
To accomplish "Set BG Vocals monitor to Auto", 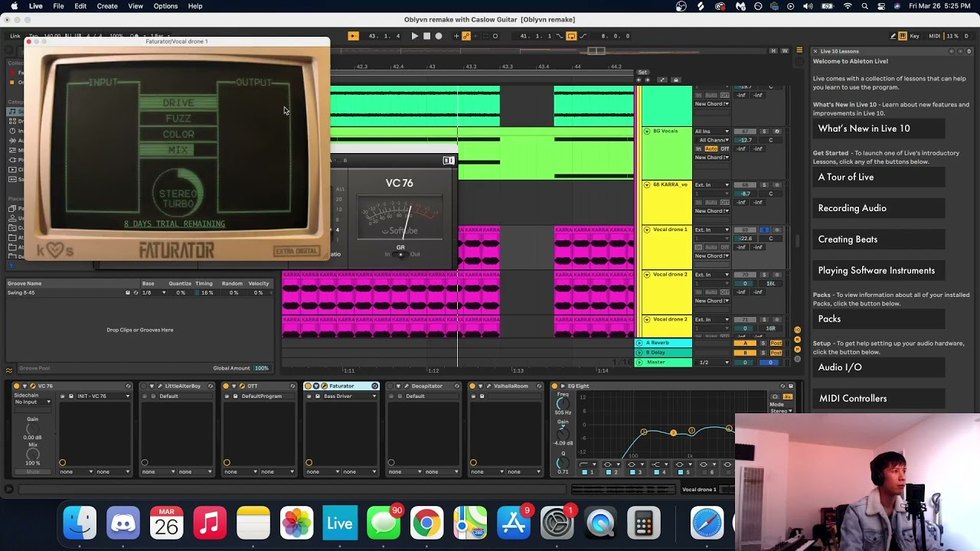I will tap(711, 148).
